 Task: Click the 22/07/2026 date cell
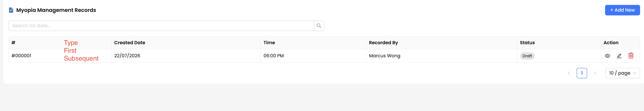[x=127, y=56]
